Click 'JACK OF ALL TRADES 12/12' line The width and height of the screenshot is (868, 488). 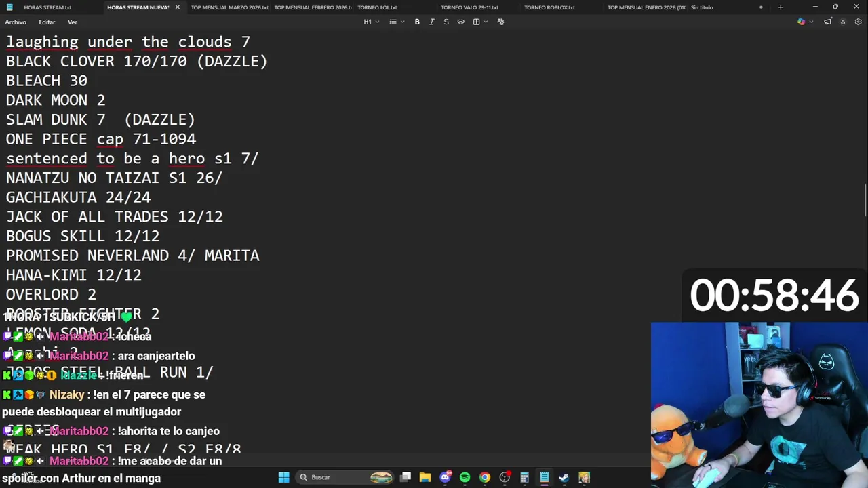[x=115, y=217]
